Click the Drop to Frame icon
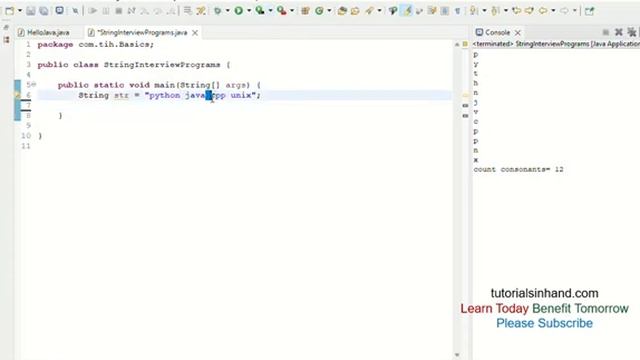 (188, 11)
